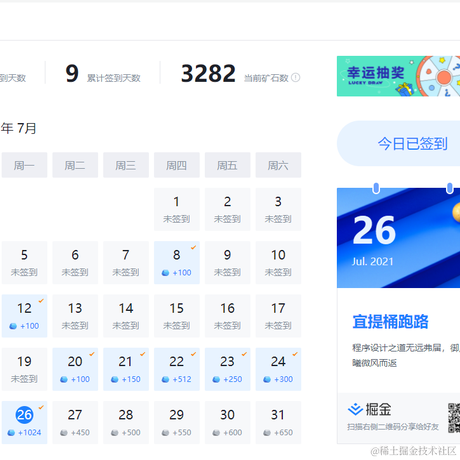The height and width of the screenshot is (460, 460).
Task: Click the info icon beside 当前矿石数
Action: pos(295,78)
